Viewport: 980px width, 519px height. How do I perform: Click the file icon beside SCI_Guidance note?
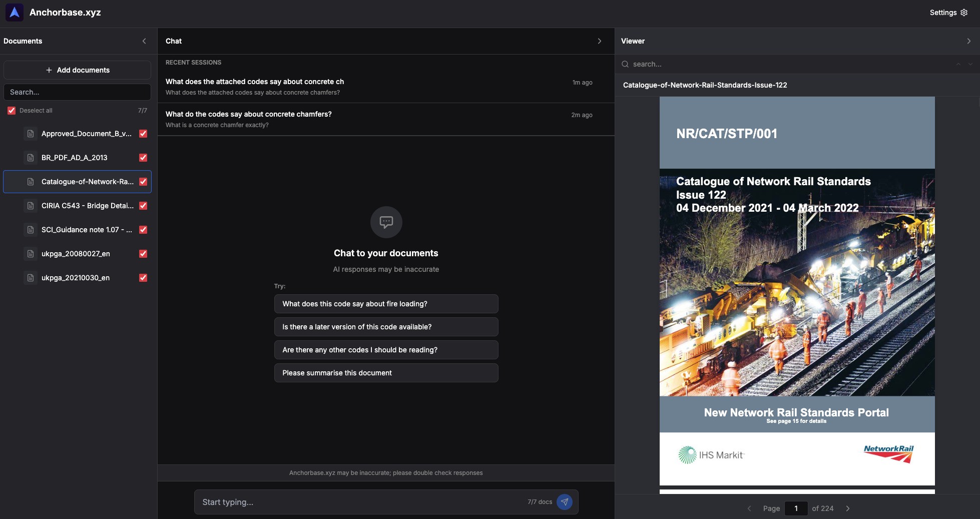tap(31, 230)
